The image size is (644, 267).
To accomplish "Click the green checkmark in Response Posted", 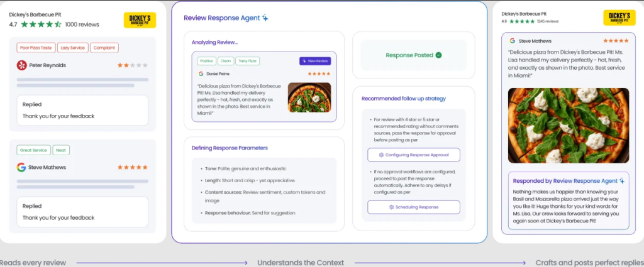I will pos(438,55).
